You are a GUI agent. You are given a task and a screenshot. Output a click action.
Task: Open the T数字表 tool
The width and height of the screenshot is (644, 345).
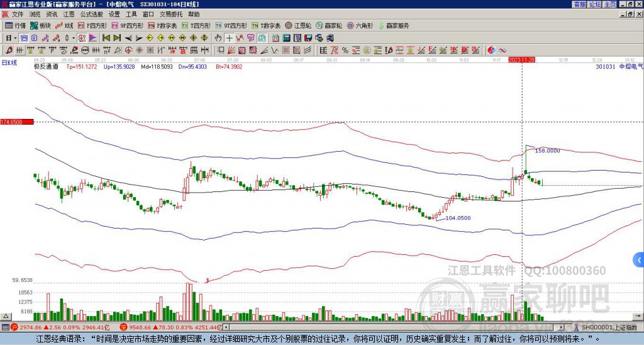[x=266, y=25]
